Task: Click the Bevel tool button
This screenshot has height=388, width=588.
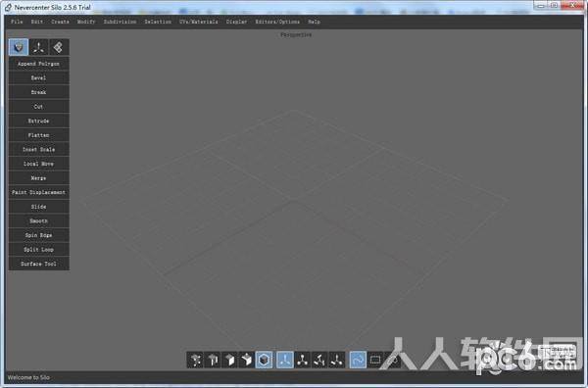Action: [x=38, y=78]
